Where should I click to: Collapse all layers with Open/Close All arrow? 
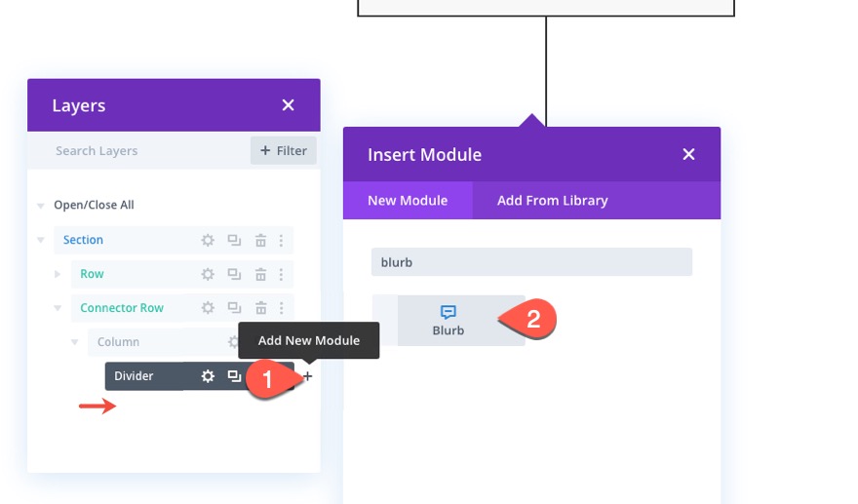coord(41,206)
